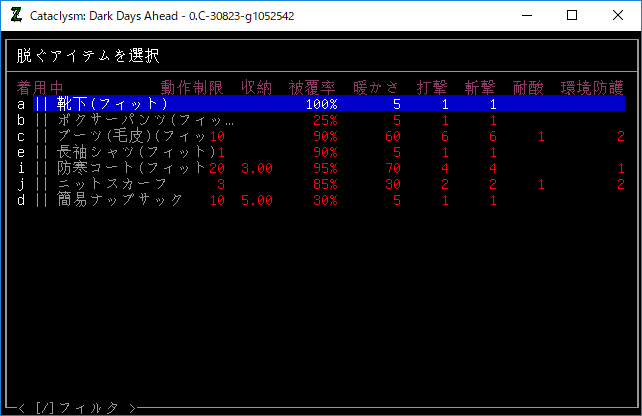Click the 斬撃 column header

(481, 86)
